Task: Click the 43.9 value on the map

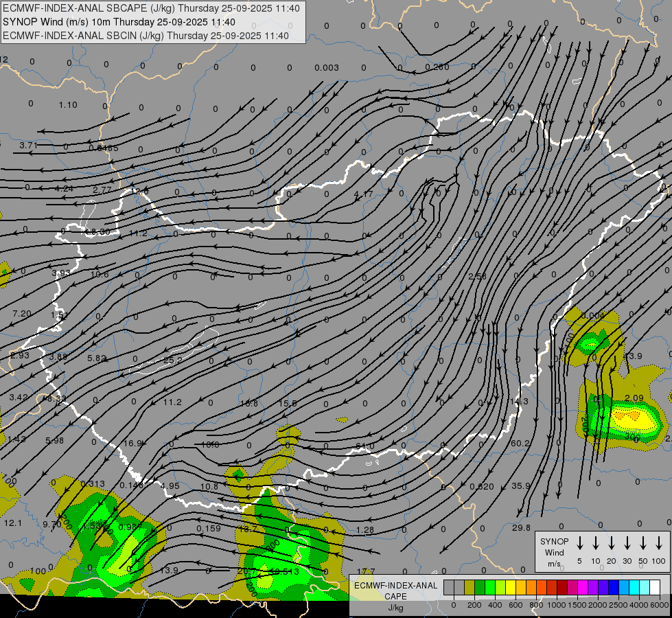Action: pos(633,356)
